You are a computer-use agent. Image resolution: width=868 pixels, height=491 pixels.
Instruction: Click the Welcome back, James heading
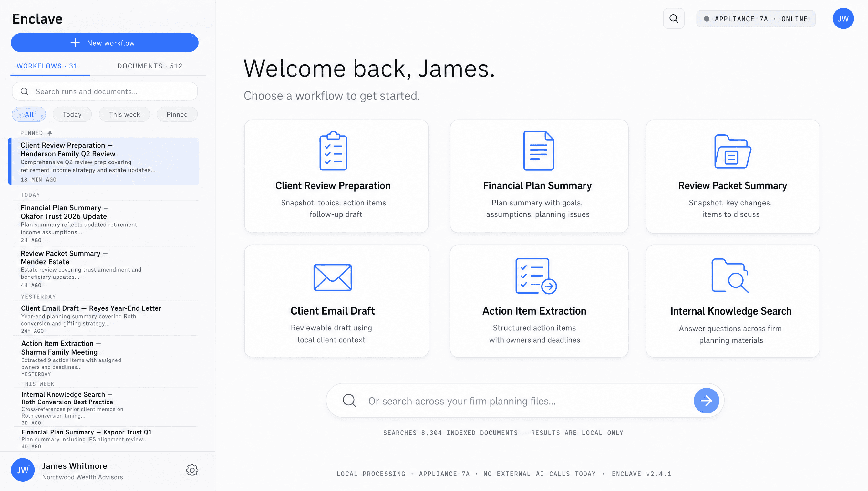(369, 68)
